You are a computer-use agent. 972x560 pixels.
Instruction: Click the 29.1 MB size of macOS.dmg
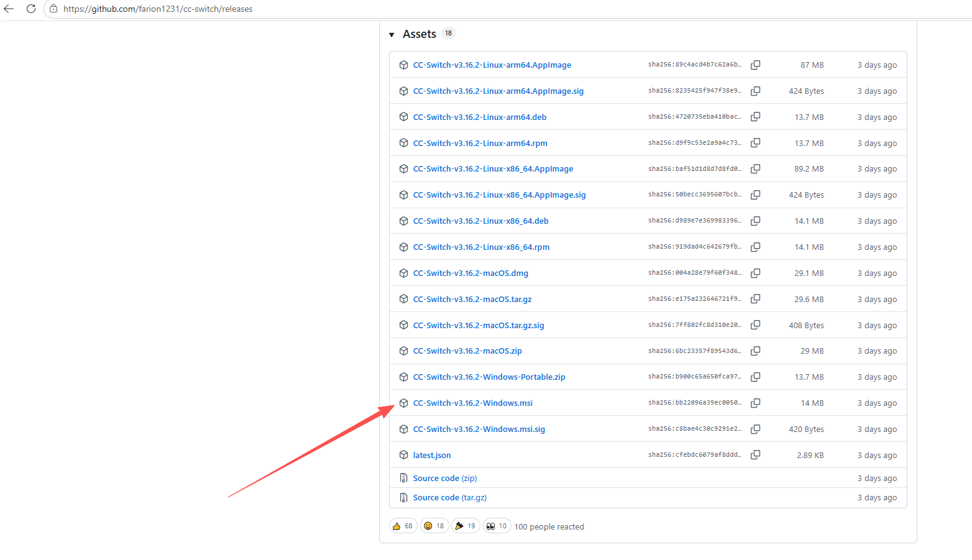coord(809,273)
